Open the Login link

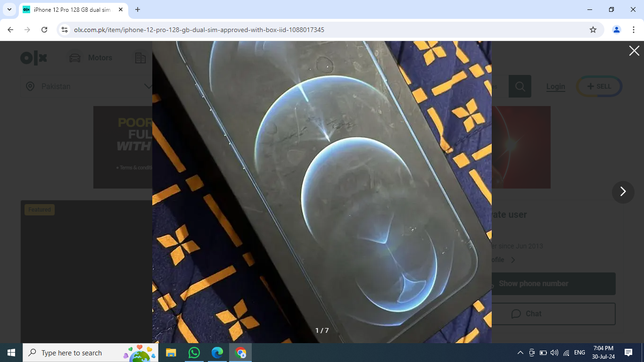pyautogui.click(x=556, y=87)
